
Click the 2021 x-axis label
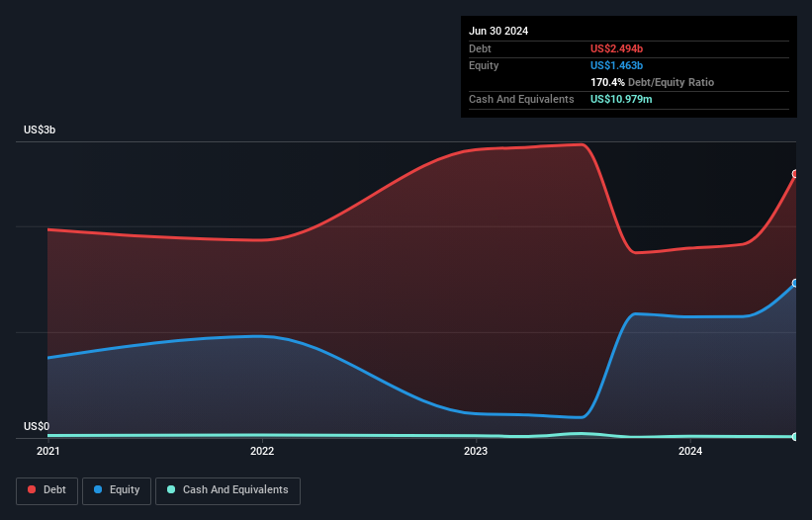[x=48, y=451]
